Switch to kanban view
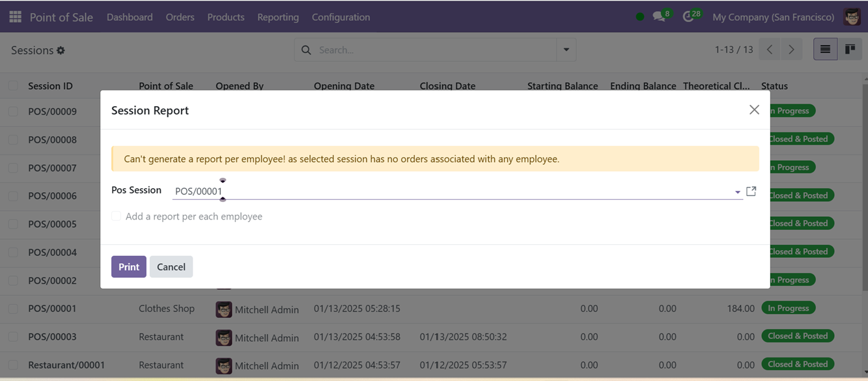Screen dimensions: 868x381 pos(850,49)
